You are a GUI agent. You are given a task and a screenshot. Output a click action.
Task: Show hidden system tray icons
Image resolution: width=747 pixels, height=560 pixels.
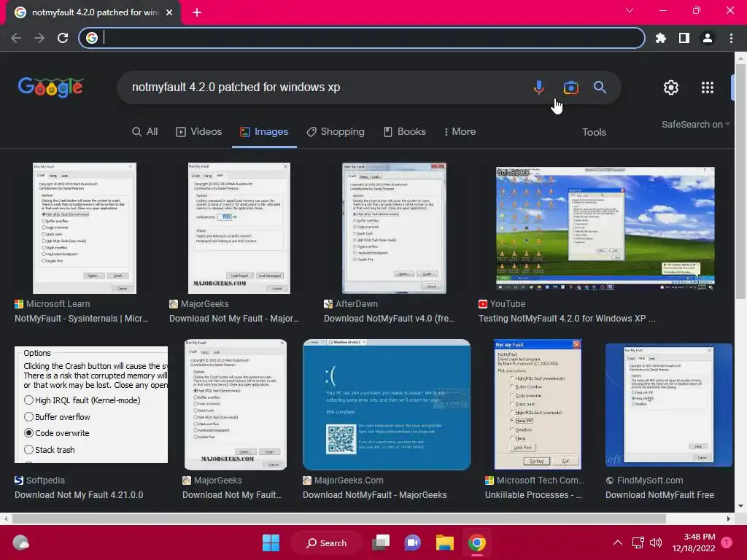click(x=617, y=542)
